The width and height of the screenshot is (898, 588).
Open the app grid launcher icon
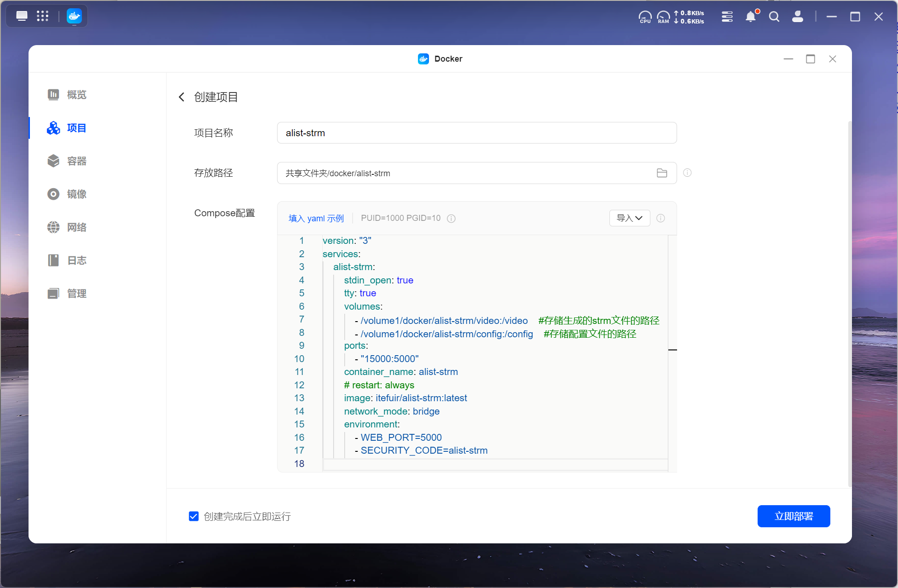pyautogui.click(x=42, y=16)
